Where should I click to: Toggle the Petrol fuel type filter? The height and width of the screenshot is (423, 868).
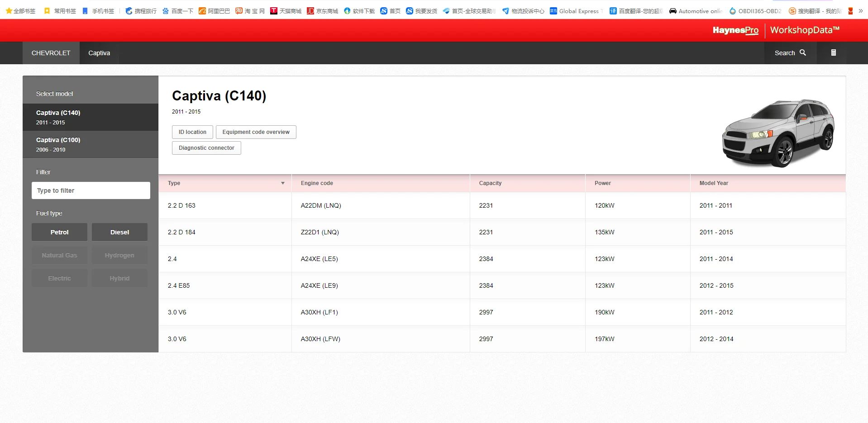click(x=59, y=232)
